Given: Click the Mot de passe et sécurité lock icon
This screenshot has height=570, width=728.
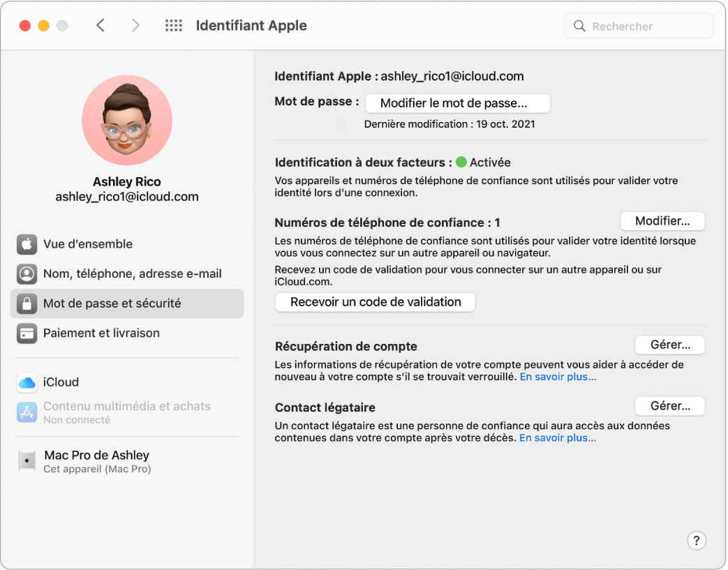Looking at the screenshot, I should point(27,303).
